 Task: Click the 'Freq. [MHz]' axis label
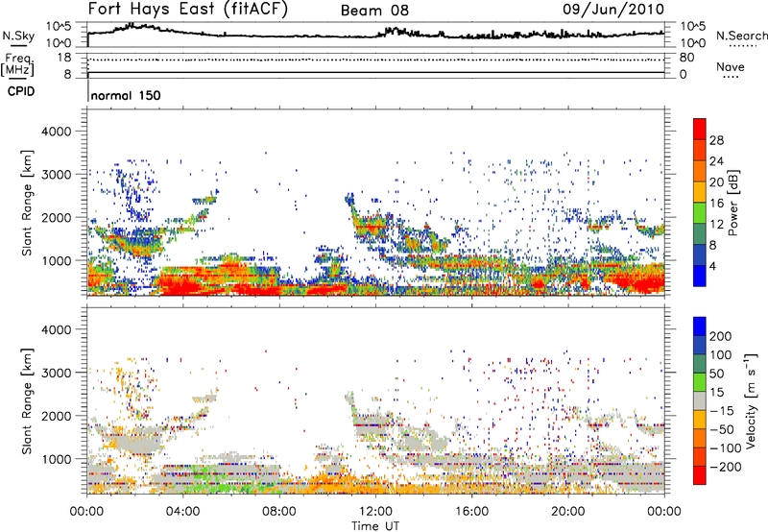click(18, 65)
